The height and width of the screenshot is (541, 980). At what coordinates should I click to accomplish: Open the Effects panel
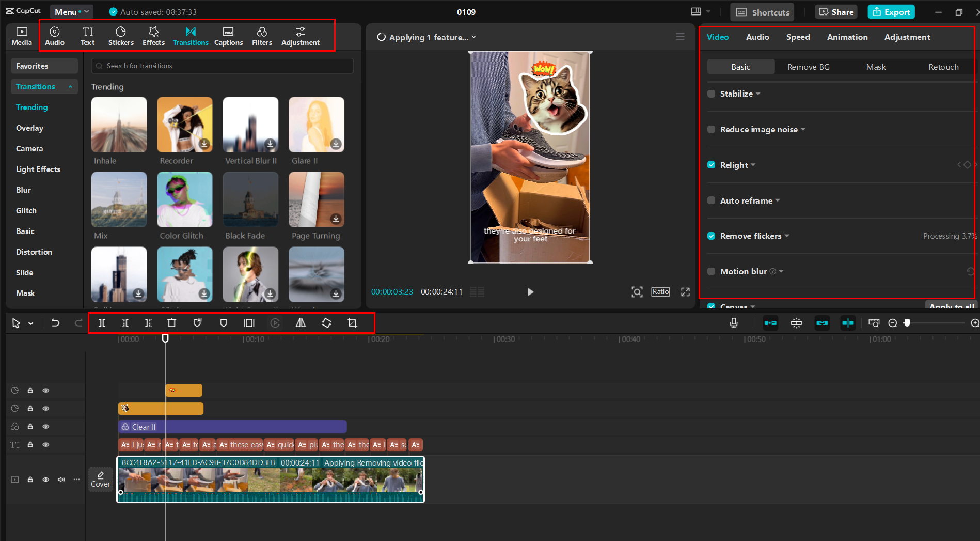point(153,35)
